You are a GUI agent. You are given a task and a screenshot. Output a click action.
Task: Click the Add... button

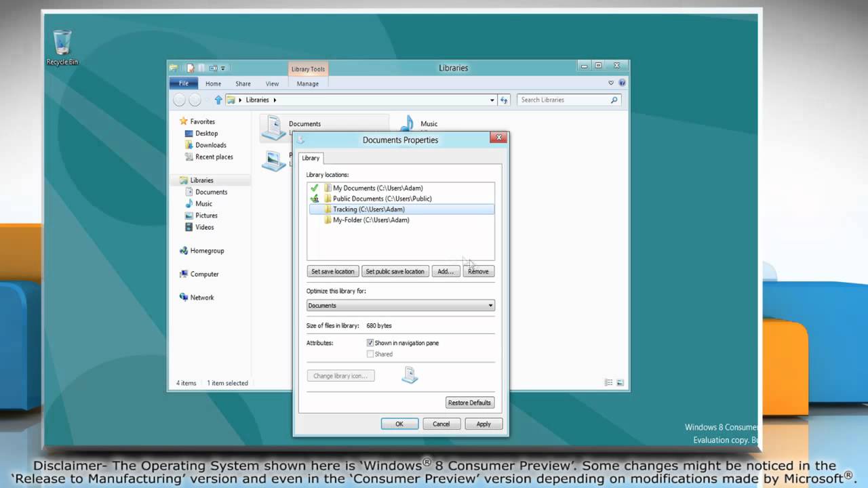(445, 271)
